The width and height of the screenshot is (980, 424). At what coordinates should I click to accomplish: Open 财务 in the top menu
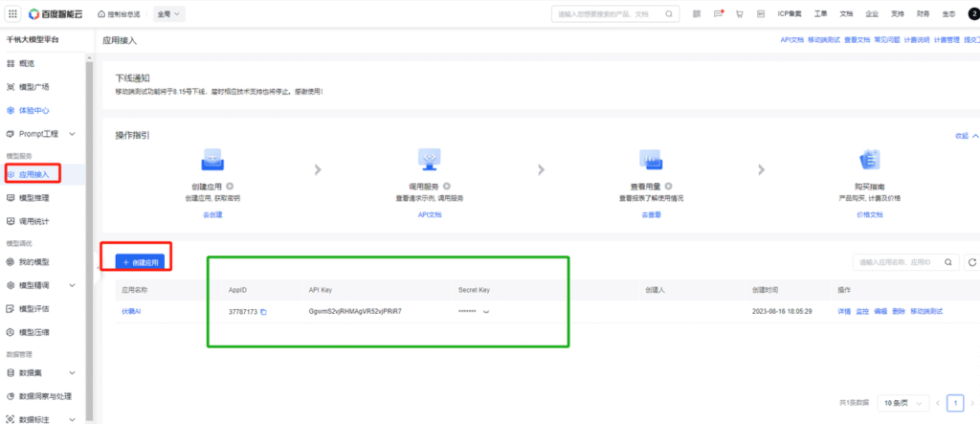pos(923,13)
